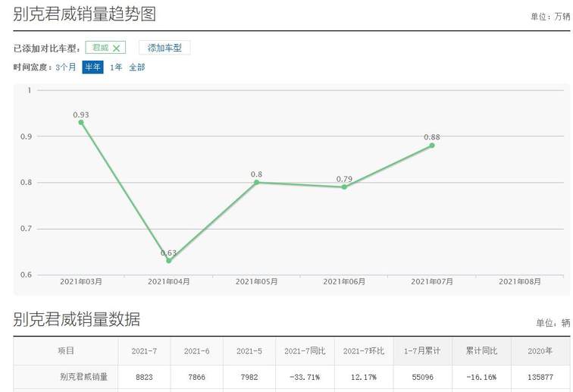Viewport: 573px width, 392px height.
Task: Click the 添加车型 button
Action: pyautogui.click(x=164, y=48)
